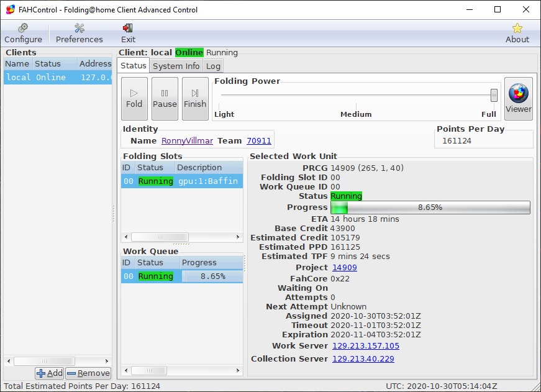Click the FAHControl title bar app icon

11,10
